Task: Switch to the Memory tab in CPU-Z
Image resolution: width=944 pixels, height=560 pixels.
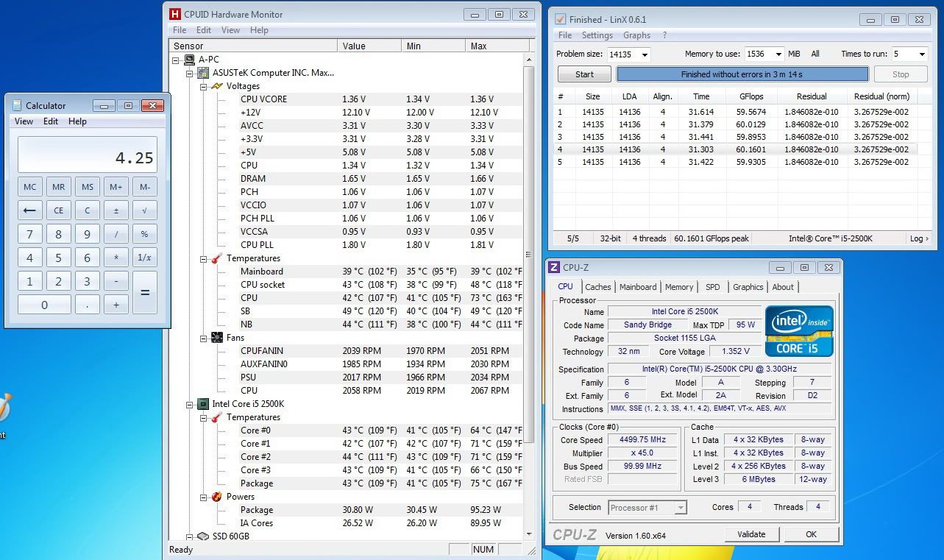Action: [x=679, y=287]
